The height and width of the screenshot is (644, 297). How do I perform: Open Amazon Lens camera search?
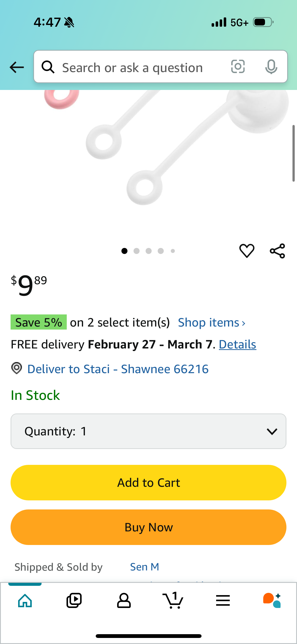click(238, 67)
